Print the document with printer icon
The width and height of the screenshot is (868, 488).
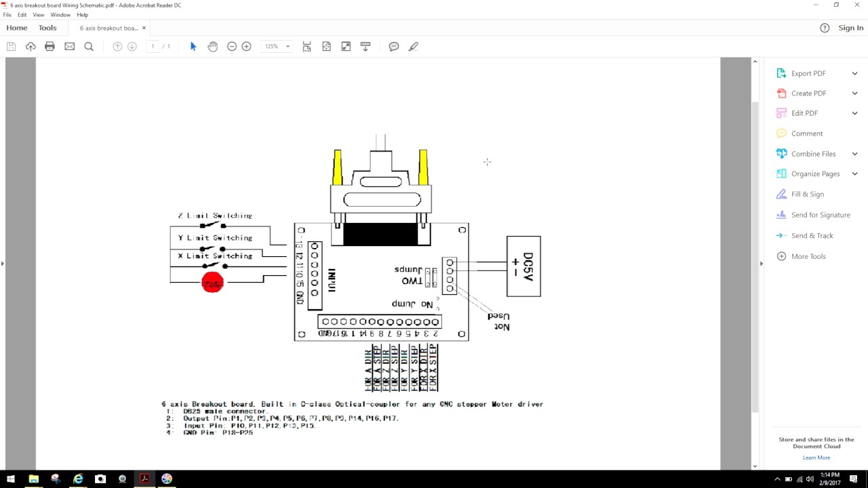(x=50, y=46)
